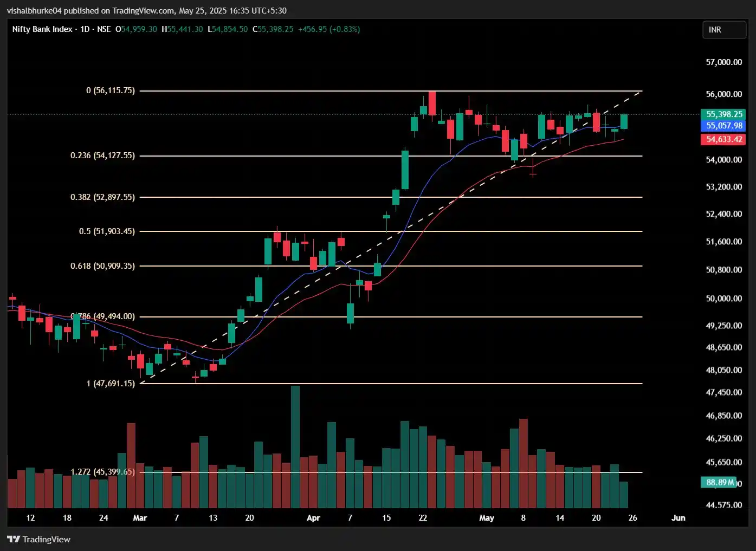This screenshot has height=551, width=756.
Task: Click the 46,250.00 price axis label
Action: click(723, 438)
